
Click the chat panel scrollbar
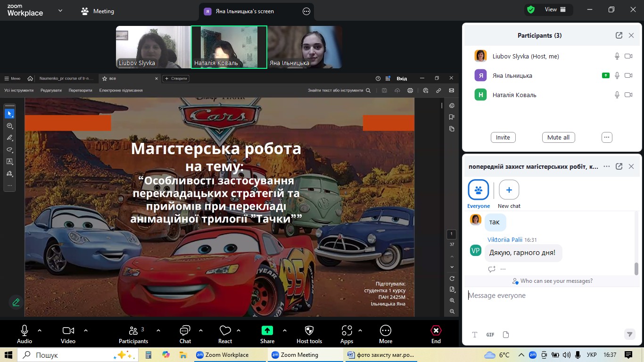pyautogui.click(x=636, y=269)
